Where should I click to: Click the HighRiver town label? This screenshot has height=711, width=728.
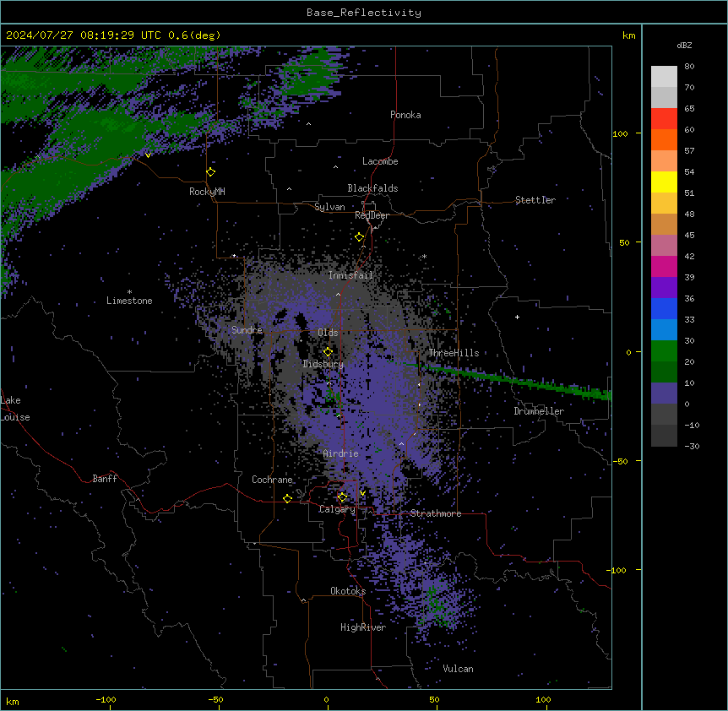click(x=363, y=627)
